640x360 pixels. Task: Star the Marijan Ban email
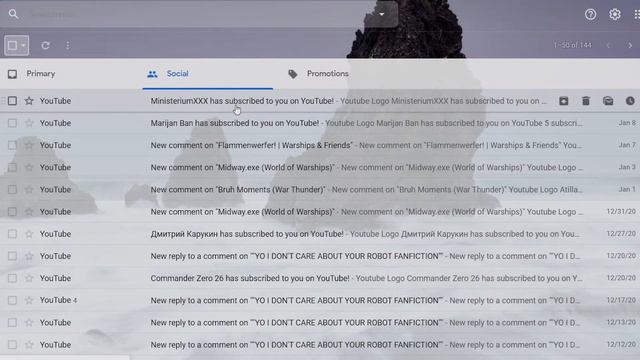[x=29, y=123]
